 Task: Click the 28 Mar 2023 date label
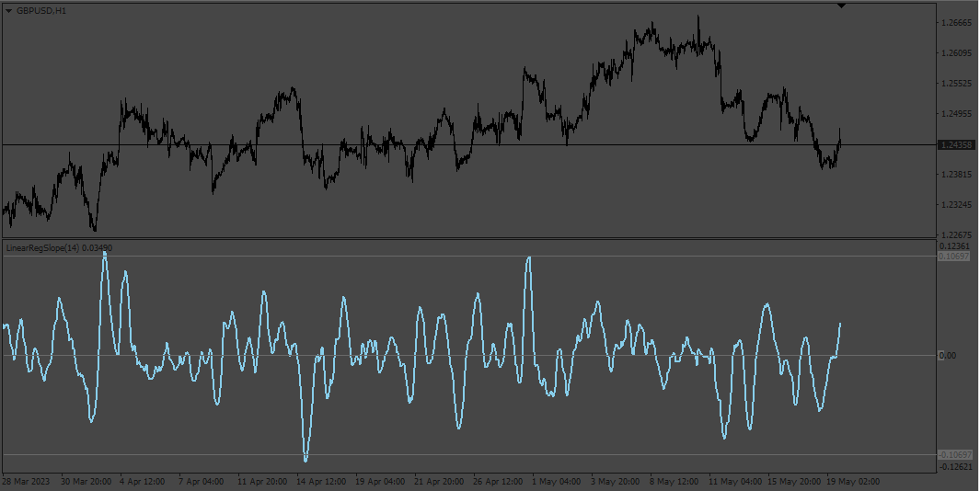pyautogui.click(x=26, y=482)
